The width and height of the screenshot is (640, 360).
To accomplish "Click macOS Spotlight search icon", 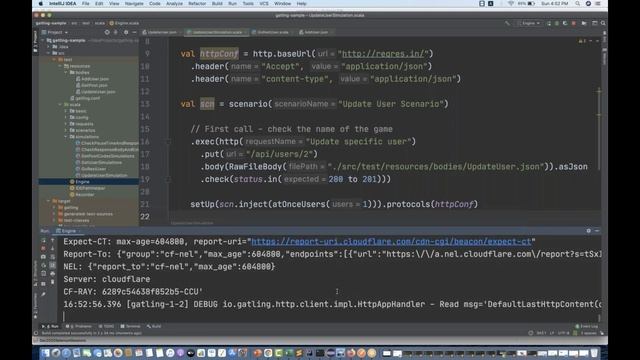I will tap(578, 4).
